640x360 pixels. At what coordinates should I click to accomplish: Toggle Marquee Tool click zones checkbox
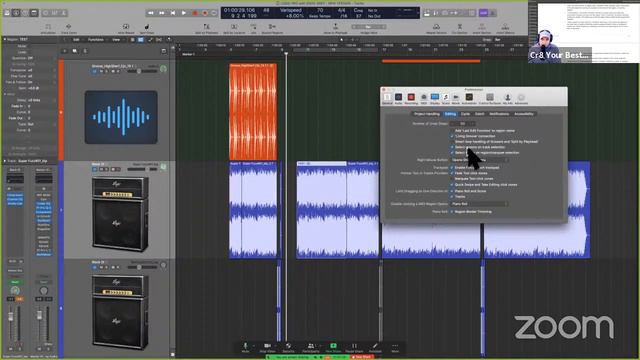pos(452,179)
